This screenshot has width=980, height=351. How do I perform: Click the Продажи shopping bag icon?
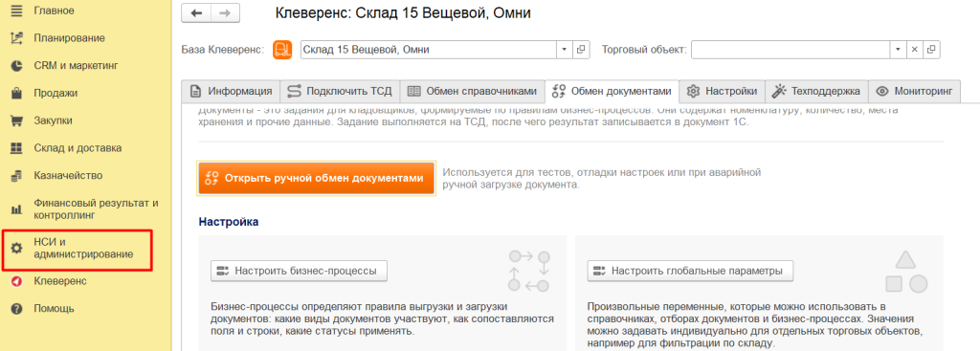pyautogui.click(x=17, y=93)
